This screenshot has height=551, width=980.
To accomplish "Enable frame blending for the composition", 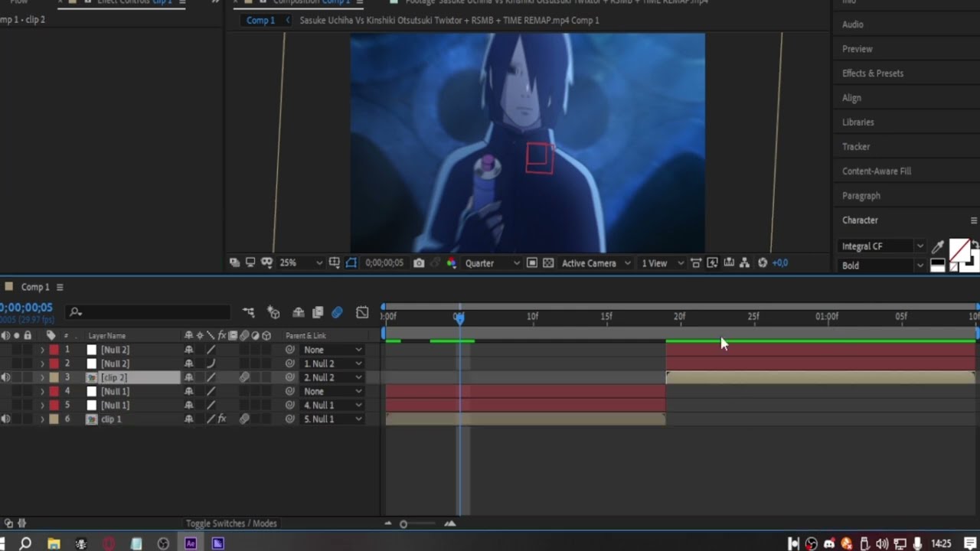I will coord(318,312).
